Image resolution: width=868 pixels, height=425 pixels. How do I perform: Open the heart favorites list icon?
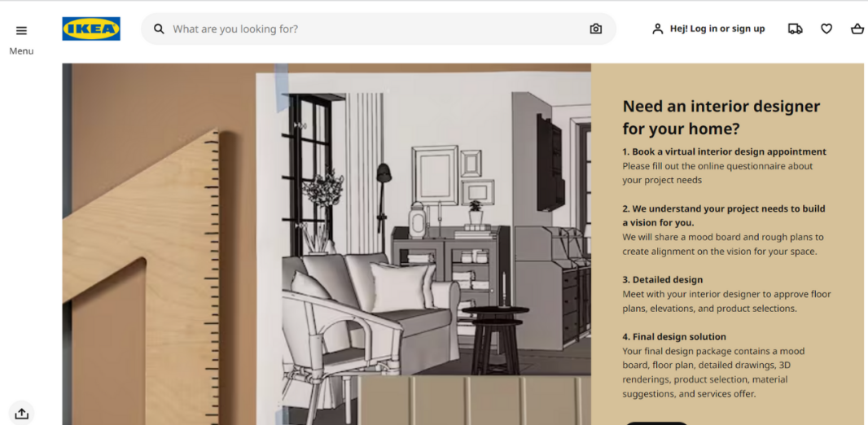click(826, 28)
